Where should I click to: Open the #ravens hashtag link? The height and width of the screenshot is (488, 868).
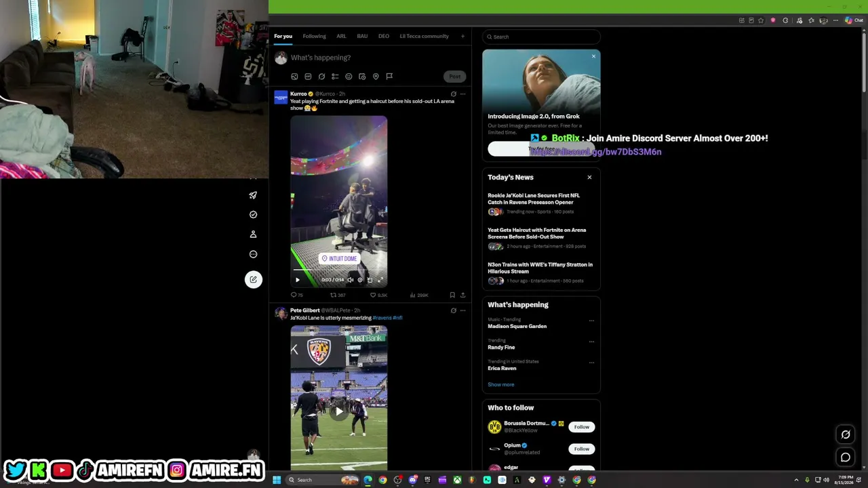point(382,318)
